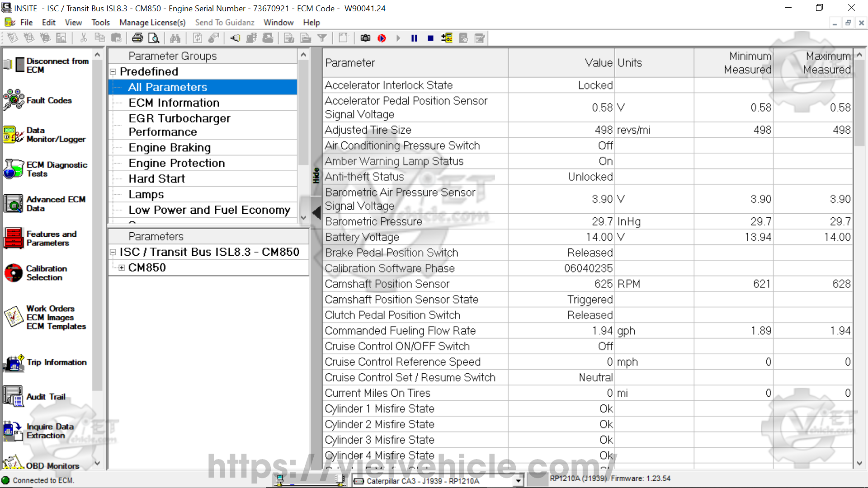Pause data monitoring
Image resolution: width=868 pixels, height=488 pixels.
click(x=414, y=38)
